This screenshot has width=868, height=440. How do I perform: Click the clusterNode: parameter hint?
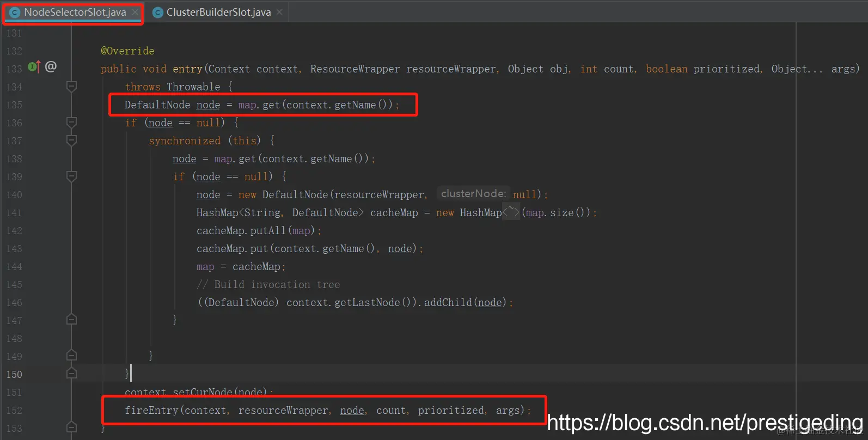(473, 194)
